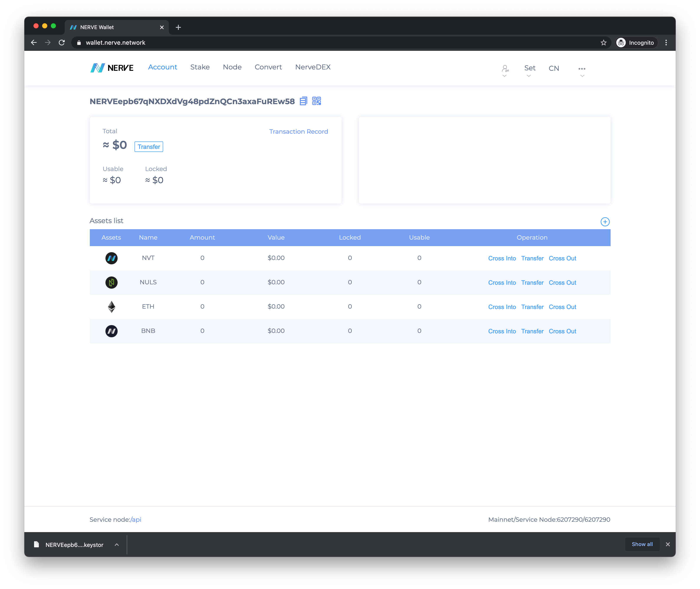Click the Amount column header
The width and height of the screenshot is (700, 589).
(202, 237)
